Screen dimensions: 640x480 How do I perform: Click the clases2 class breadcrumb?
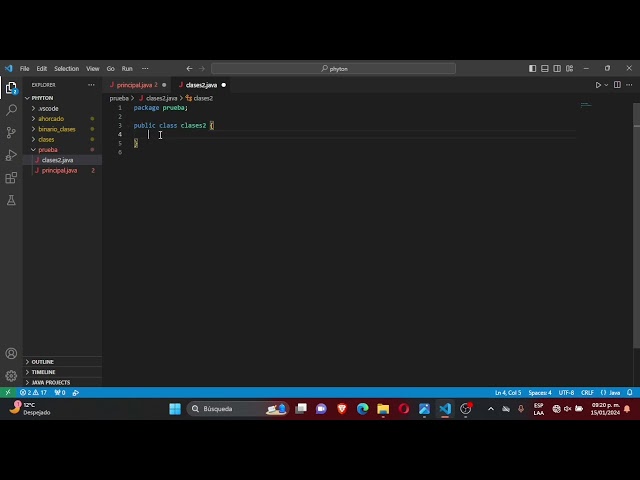click(200, 98)
